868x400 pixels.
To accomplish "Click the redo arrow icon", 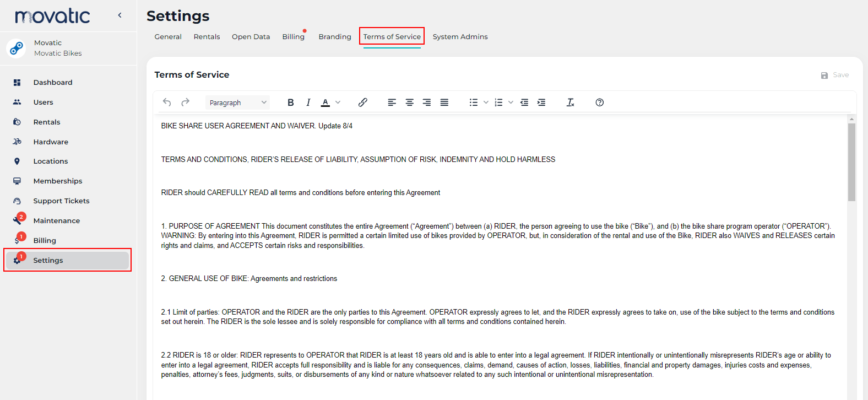I will pyautogui.click(x=186, y=102).
